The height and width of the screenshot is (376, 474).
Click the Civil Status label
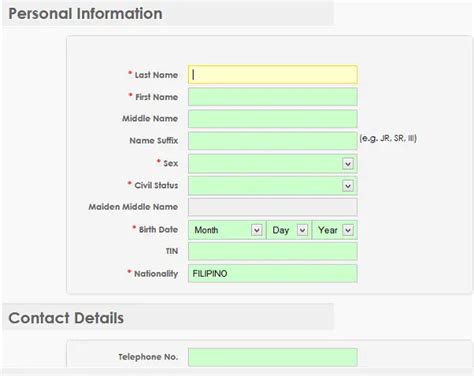point(156,185)
